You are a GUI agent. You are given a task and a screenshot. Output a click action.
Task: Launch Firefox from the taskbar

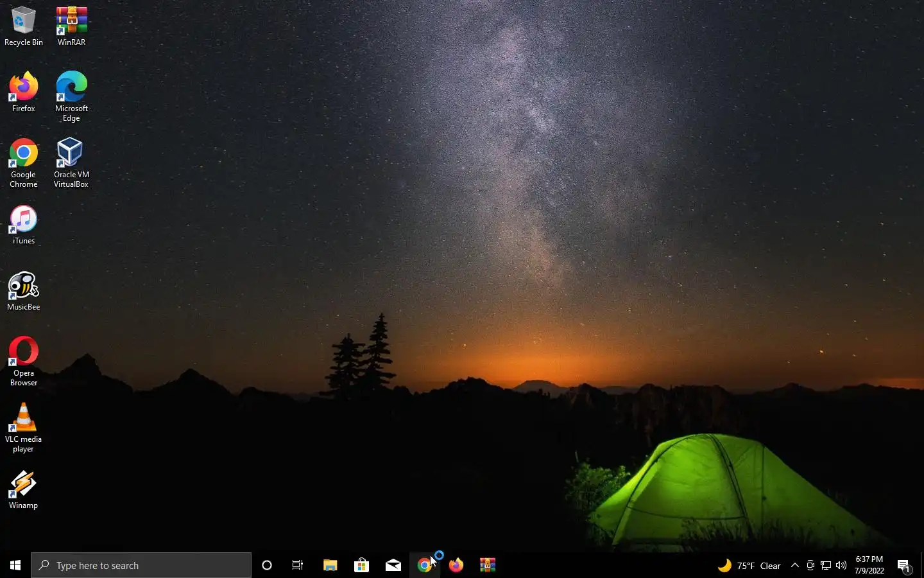(x=456, y=565)
